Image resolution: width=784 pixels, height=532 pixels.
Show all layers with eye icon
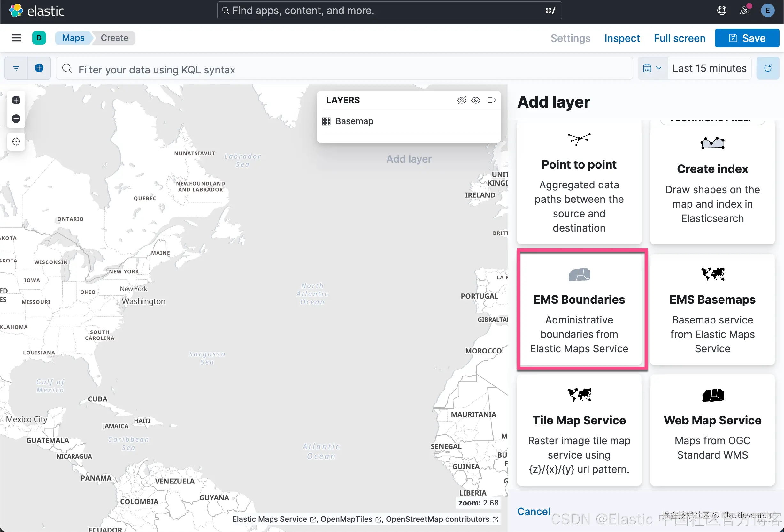[476, 100]
